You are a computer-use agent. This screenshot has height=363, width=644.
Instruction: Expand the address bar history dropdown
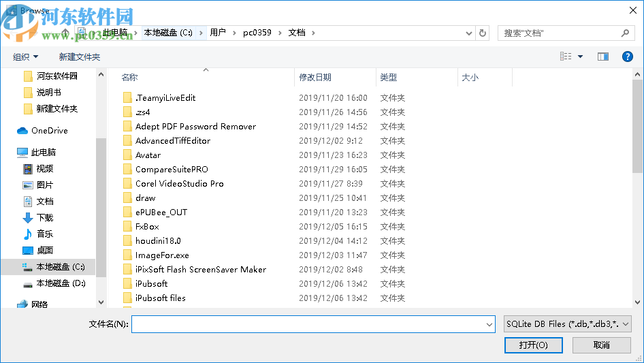click(x=468, y=33)
